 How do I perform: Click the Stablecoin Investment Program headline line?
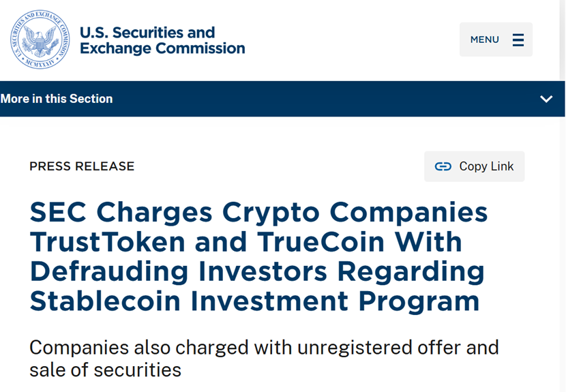[x=254, y=301]
